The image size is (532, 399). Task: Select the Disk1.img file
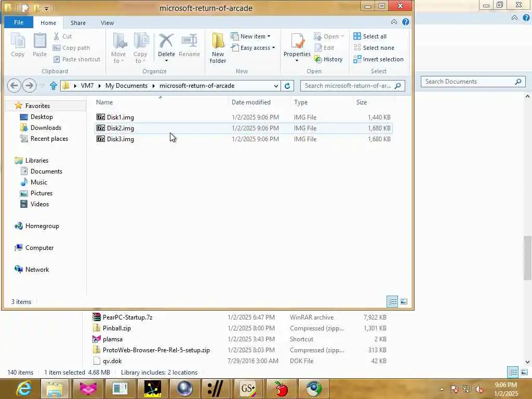click(244, 117)
